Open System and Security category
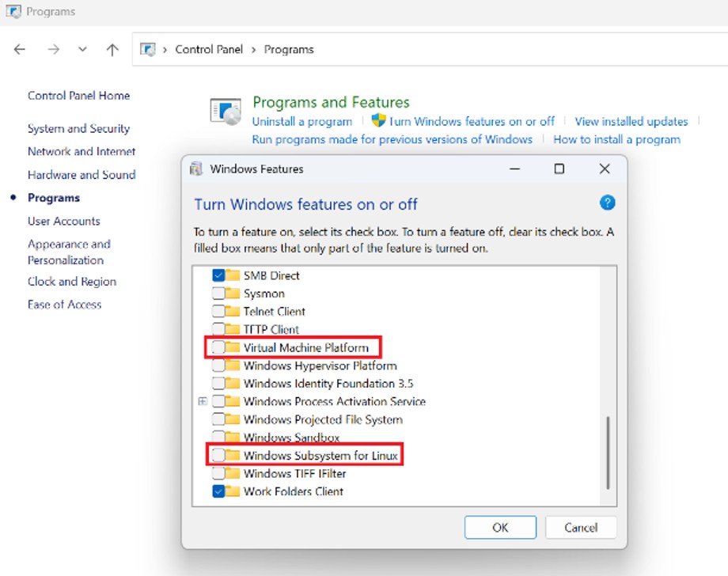 78,128
